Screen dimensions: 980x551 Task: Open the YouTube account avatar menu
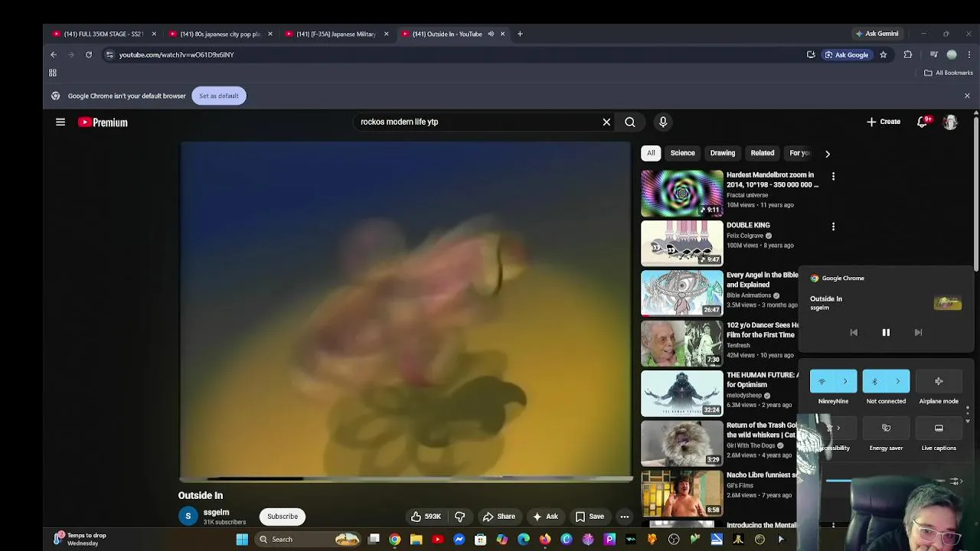(x=950, y=122)
